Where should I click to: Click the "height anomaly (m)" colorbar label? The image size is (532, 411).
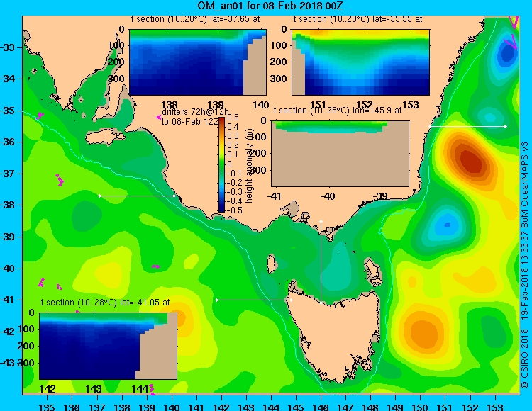tap(250, 166)
